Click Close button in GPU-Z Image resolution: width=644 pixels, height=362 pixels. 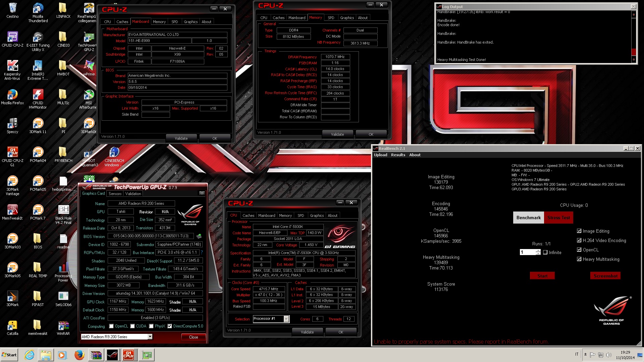pyautogui.click(x=194, y=337)
